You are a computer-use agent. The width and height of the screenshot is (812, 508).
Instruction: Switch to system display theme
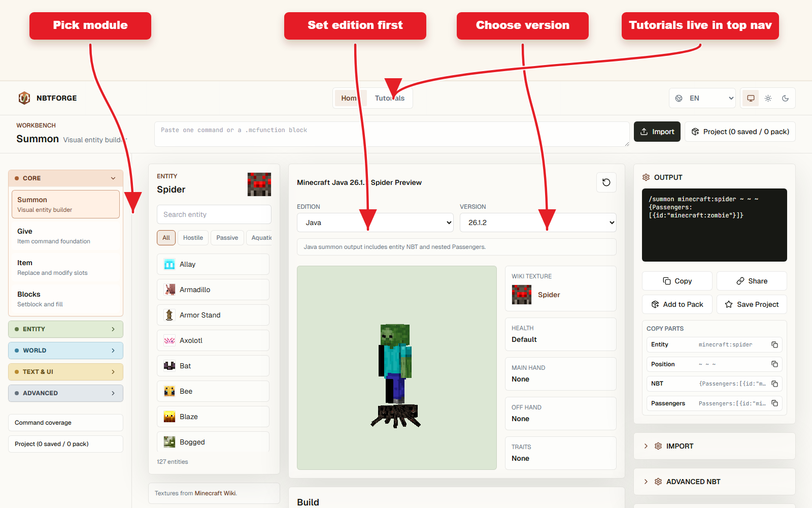click(751, 98)
